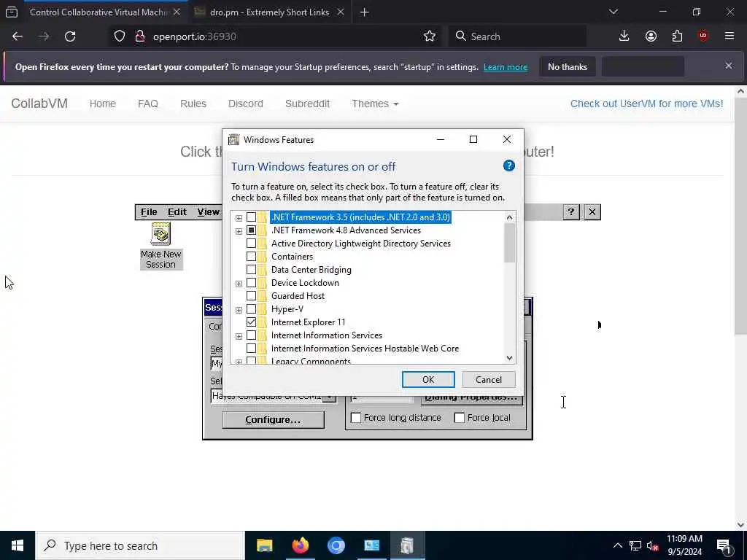Turn on the Hyper-V checkbox
Image resolution: width=747 pixels, height=560 pixels.
[251, 309]
